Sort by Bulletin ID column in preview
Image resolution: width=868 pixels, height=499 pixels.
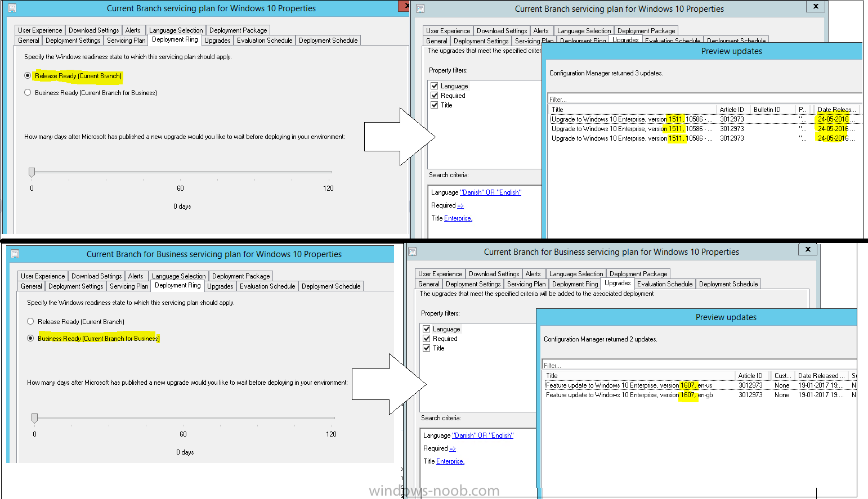(772, 110)
